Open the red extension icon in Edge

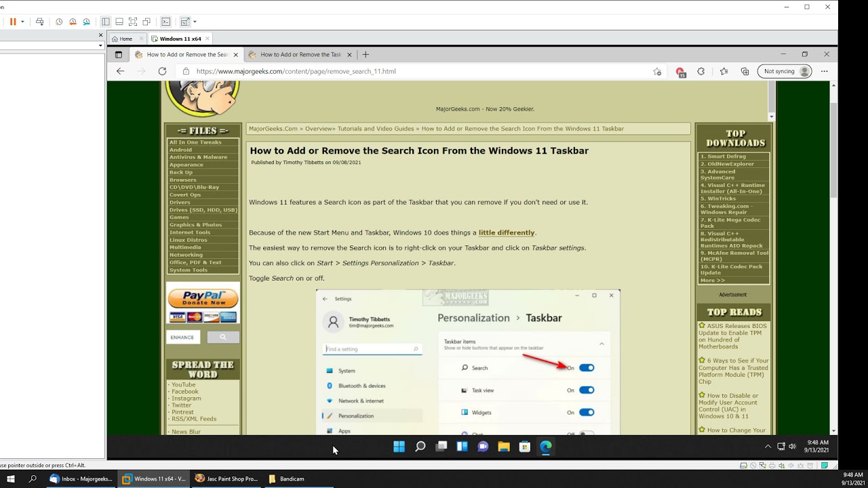680,71
